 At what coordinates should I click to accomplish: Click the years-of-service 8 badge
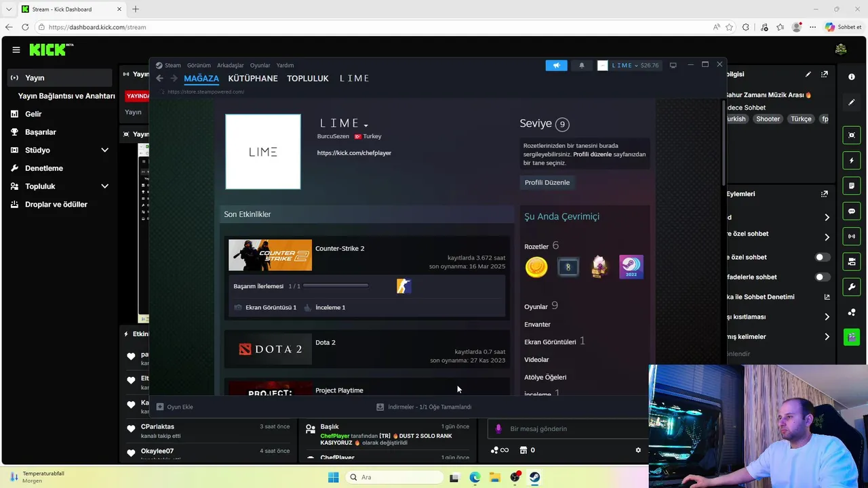(x=568, y=267)
